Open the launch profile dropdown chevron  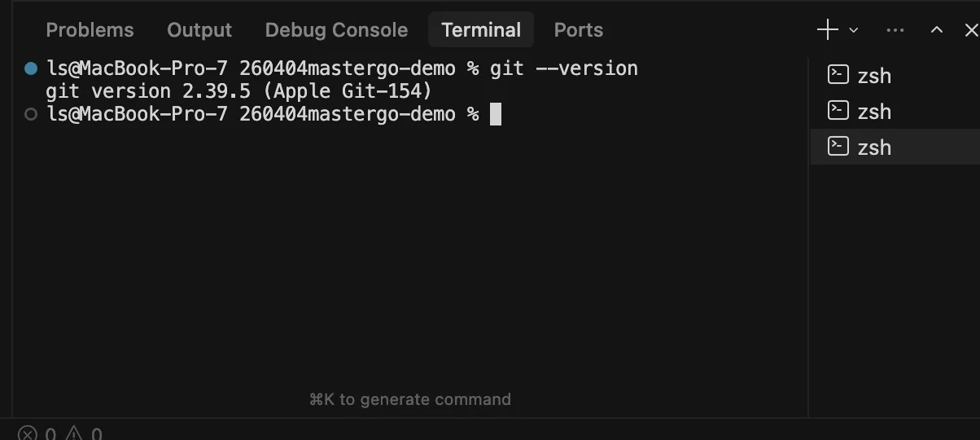pos(853,30)
